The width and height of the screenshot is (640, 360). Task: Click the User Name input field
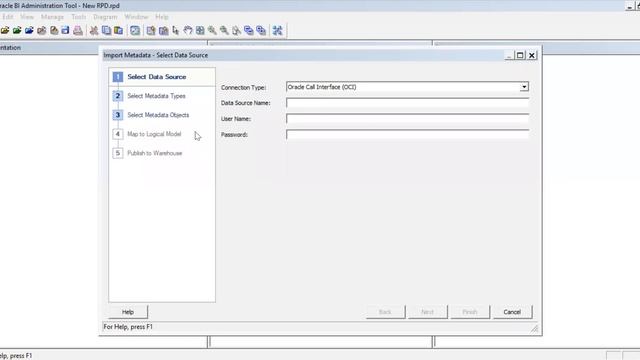pos(407,119)
